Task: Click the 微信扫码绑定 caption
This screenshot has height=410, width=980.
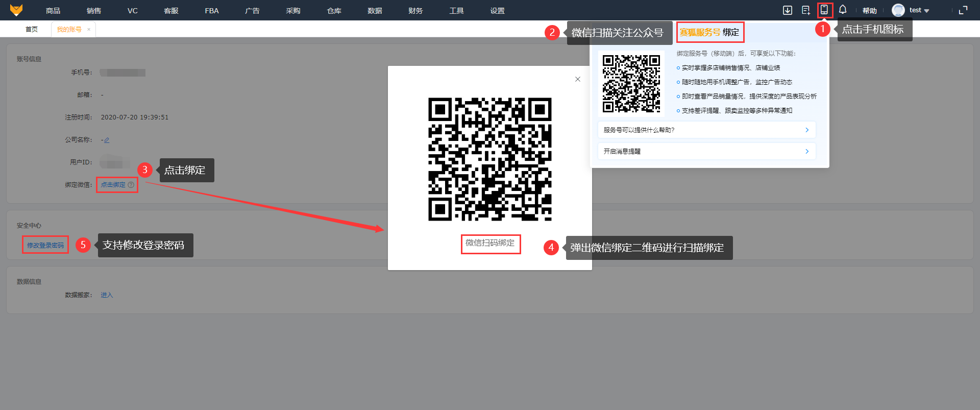Action: point(490,243)
